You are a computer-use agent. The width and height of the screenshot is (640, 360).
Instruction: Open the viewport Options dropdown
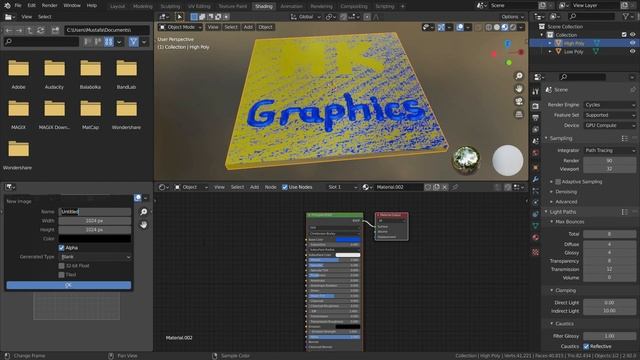[x=512, y=17]
